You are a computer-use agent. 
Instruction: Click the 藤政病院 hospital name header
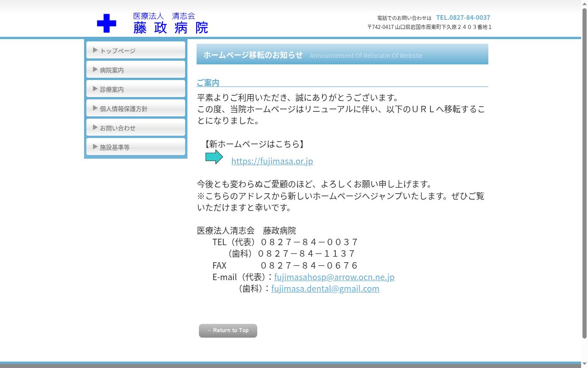171,28
